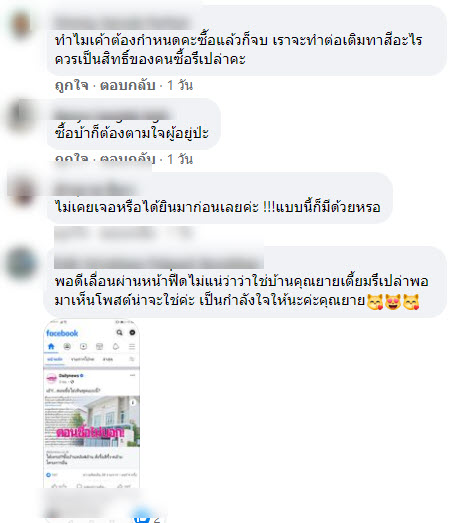Click the three-dots menu on the Dailynews post
Image resolution: width=470 pixels, height=523 pixels.
click(132, 376)
